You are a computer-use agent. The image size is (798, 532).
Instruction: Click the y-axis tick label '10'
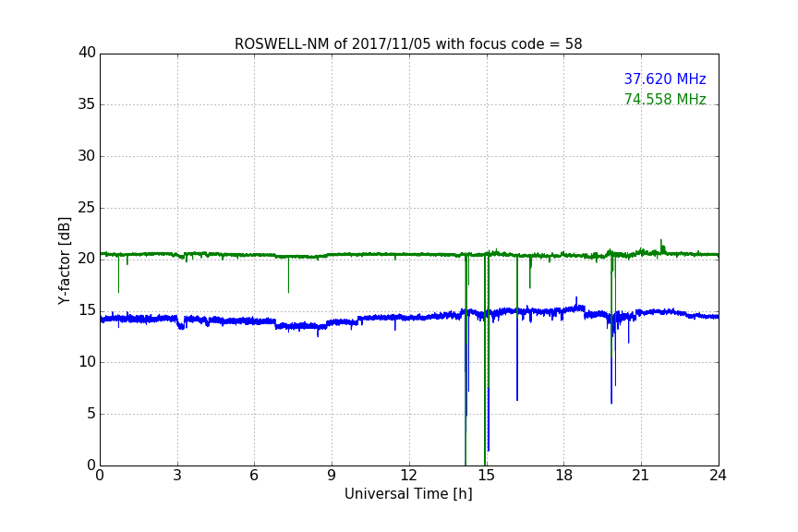pyautogui.click(x=87, y=362)
